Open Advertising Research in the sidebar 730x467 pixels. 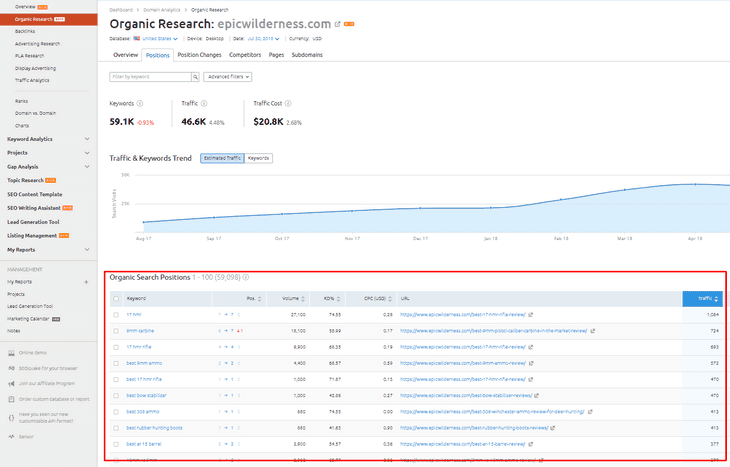[x=37, y=44]
